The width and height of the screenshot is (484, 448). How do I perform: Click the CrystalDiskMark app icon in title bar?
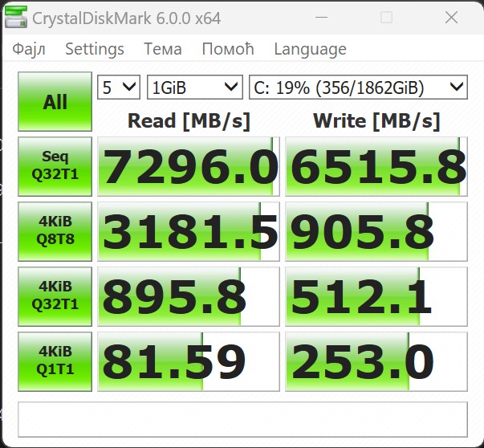click(x=16, y=18)
